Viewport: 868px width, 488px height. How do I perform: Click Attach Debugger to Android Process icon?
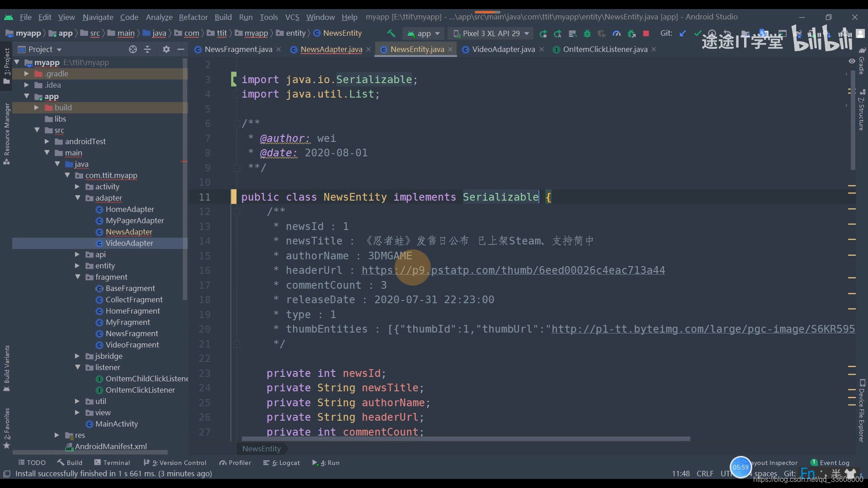(x=632, y=33)
